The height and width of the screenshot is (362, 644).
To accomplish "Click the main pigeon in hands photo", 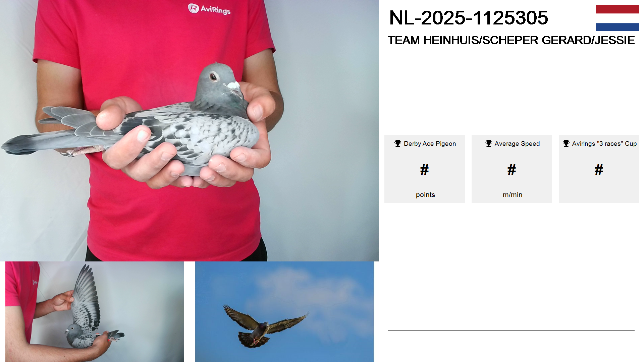I will click(190, 131).
